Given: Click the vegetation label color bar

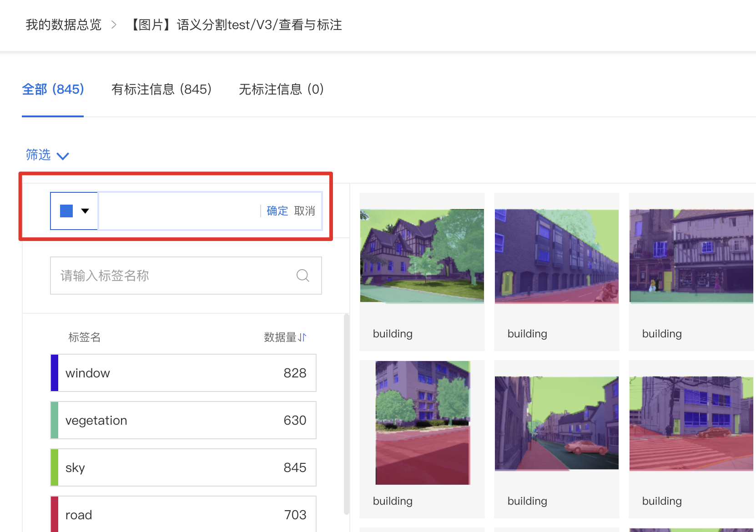Looking at the screenshot, I should (55, 420).
